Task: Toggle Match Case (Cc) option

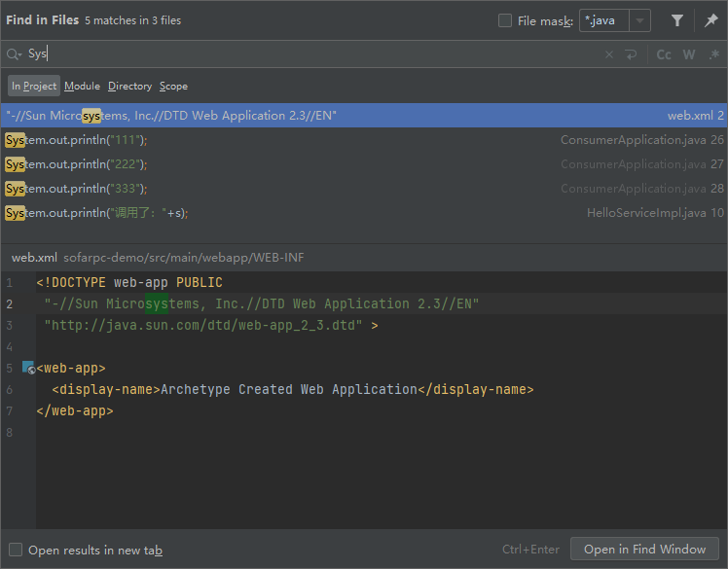Action: [664, 54]
